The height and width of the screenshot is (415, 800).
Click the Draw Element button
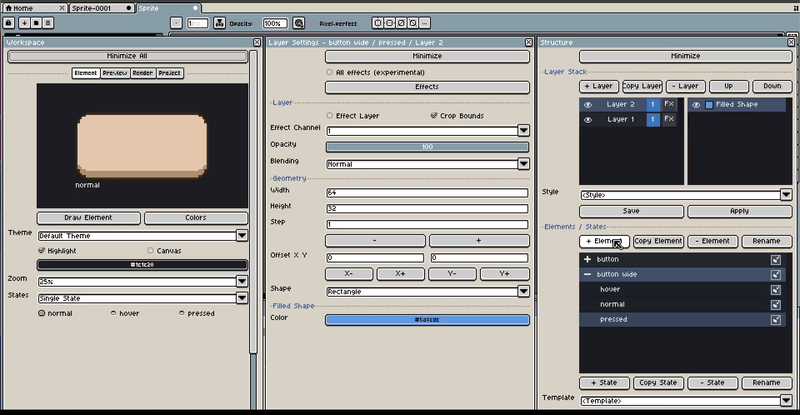88,218
